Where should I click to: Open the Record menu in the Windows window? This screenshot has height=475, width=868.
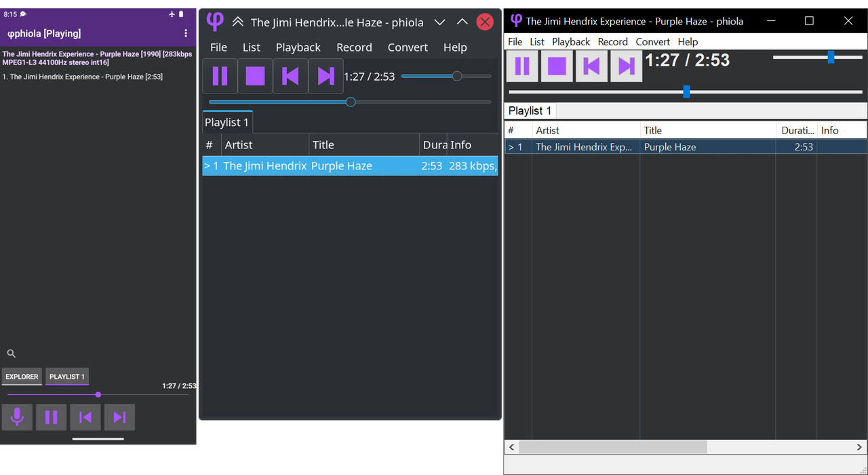pyautogui.click(x=613, y=41)
